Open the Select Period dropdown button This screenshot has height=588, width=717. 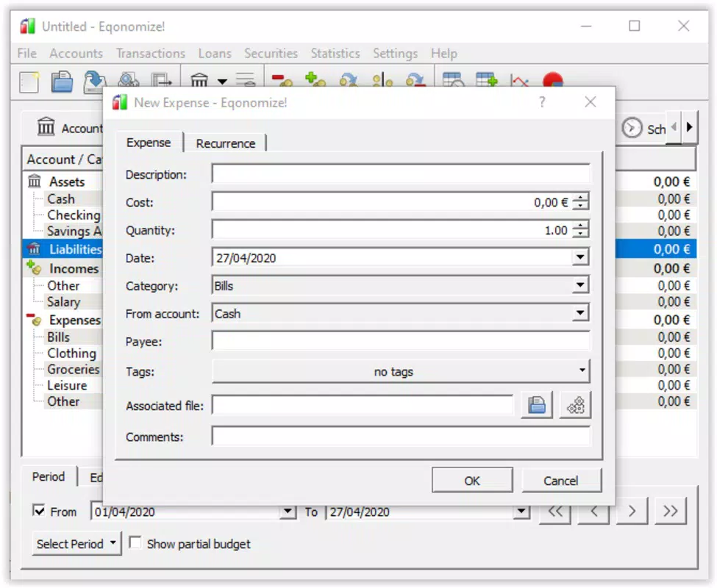pyautogui.click(x=76, y=543)
